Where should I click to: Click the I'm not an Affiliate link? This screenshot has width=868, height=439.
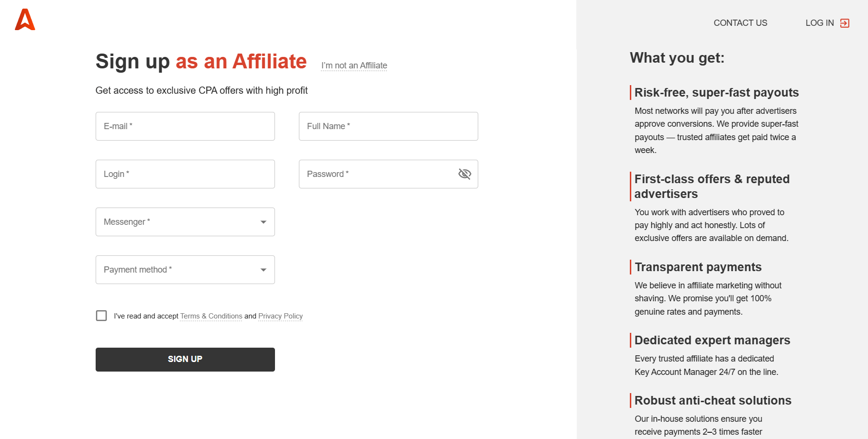click(354, 66)
